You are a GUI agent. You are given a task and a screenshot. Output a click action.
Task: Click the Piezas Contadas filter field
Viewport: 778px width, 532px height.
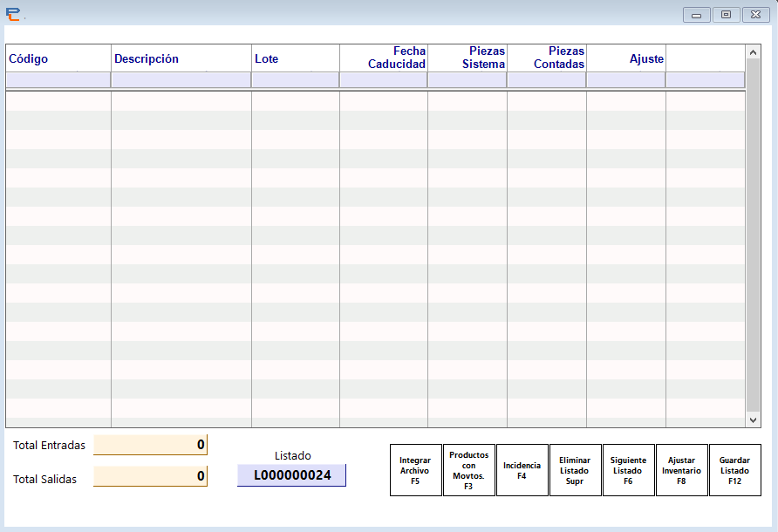click(547, 80)
